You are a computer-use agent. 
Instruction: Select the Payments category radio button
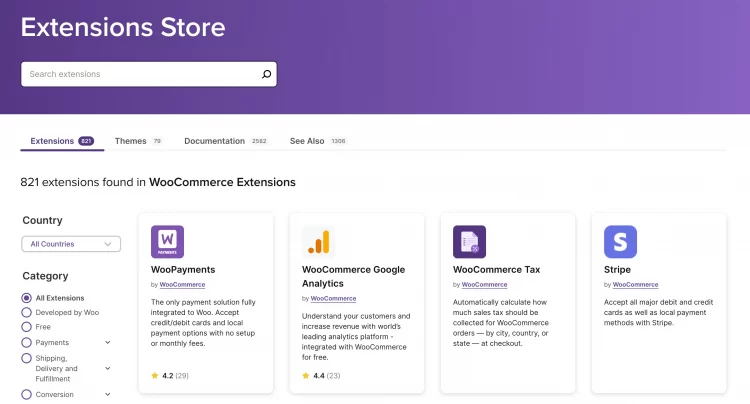coord(26,342)
